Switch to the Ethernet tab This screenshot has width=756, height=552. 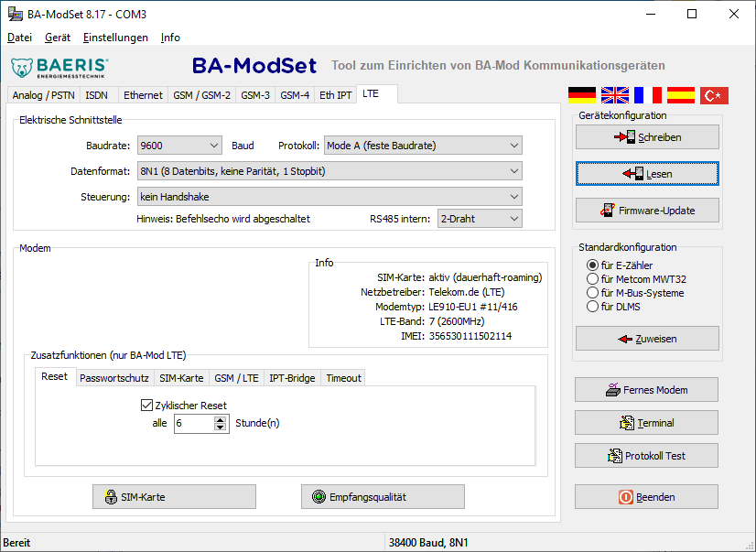pyautogui.click(x=143, y=95)
